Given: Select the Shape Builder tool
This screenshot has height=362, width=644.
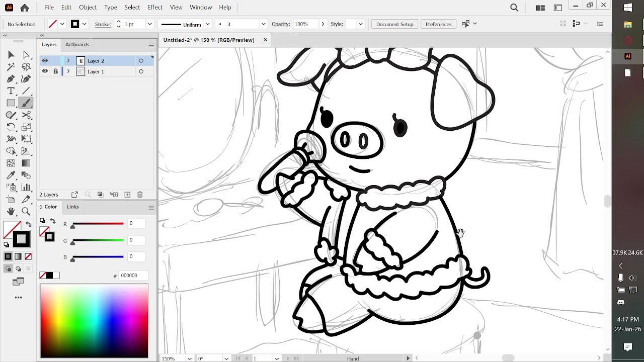Looking at the screenshot, I should point(11,151).
